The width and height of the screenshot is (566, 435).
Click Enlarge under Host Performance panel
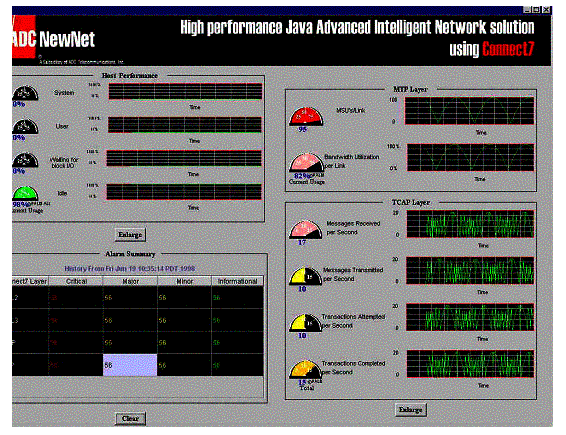(x=130, y=235)
